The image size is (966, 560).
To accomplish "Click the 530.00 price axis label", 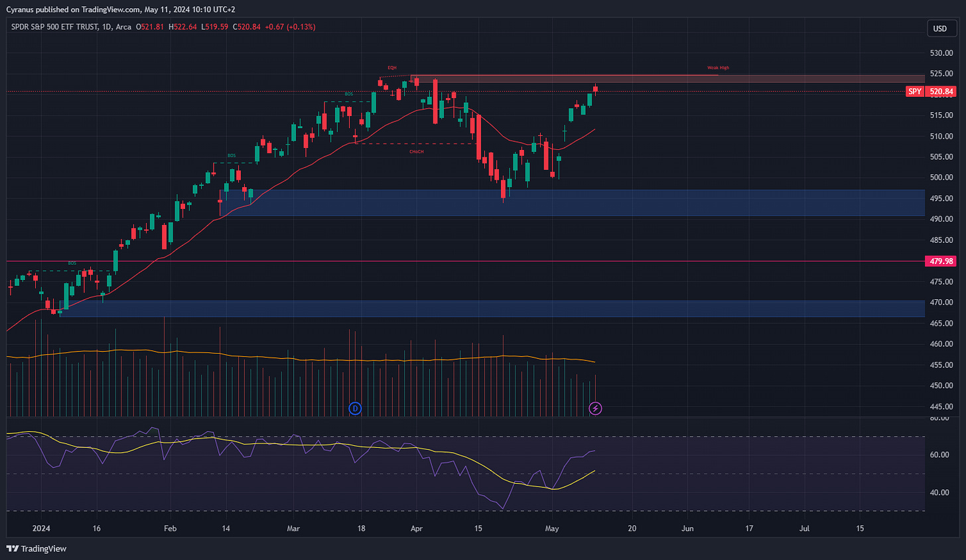I will 941,53.
